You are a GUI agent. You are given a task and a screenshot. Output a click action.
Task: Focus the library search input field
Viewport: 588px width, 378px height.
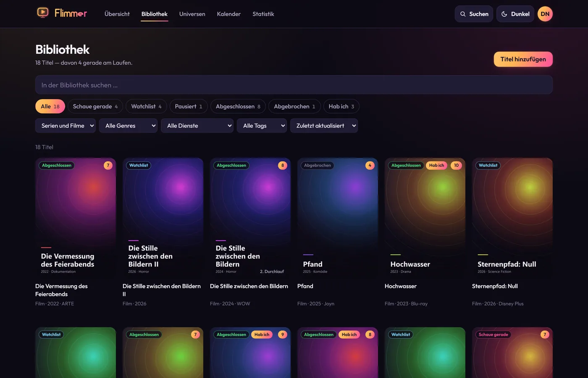294,85
